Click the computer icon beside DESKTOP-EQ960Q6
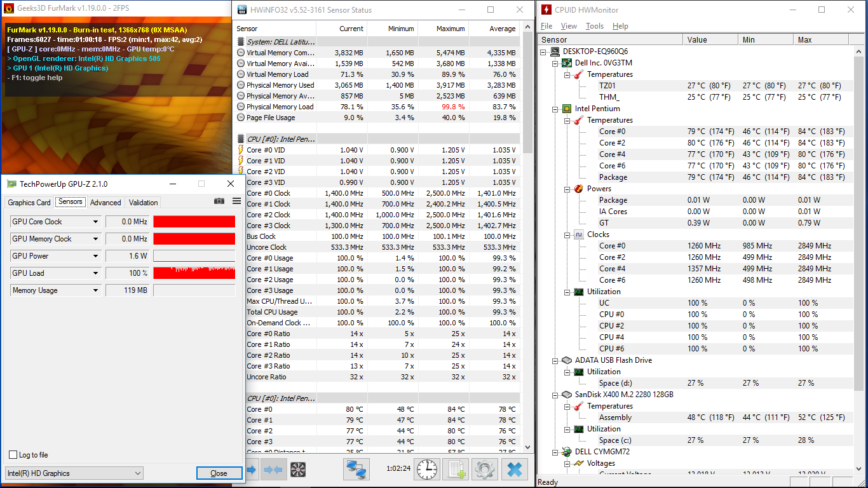This screenshot has width=868, height=488. [x=556, y=51]
